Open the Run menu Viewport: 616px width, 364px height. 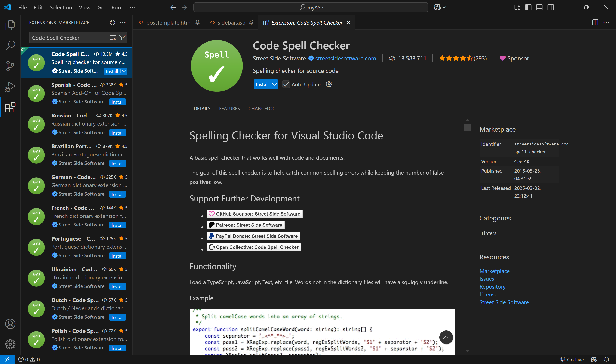(x=116, y=7)
